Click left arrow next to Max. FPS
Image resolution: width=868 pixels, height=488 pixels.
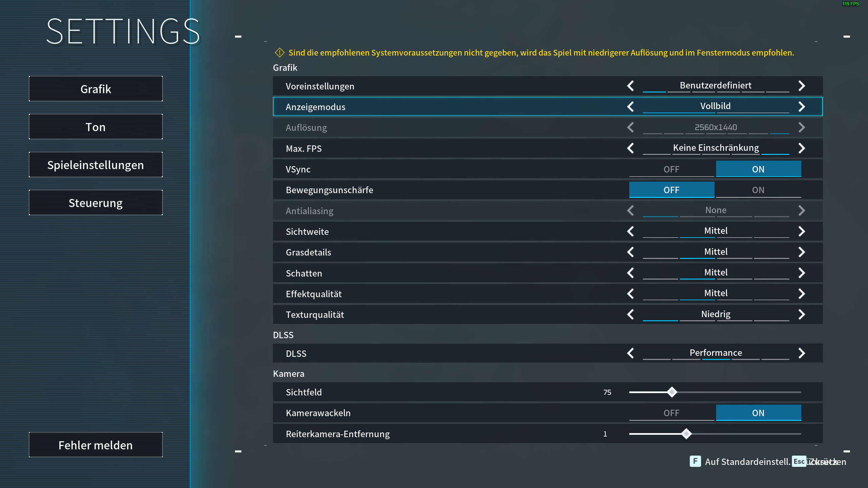click(x=631, y=148)
